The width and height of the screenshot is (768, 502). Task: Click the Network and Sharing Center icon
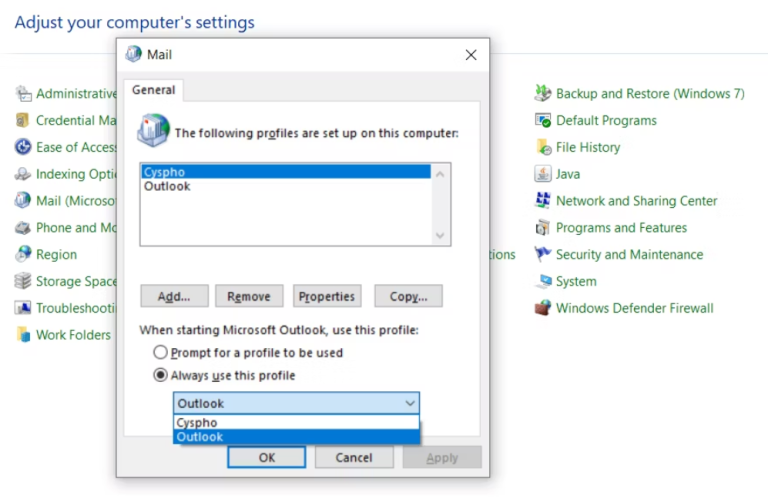[x=543, y=201]
